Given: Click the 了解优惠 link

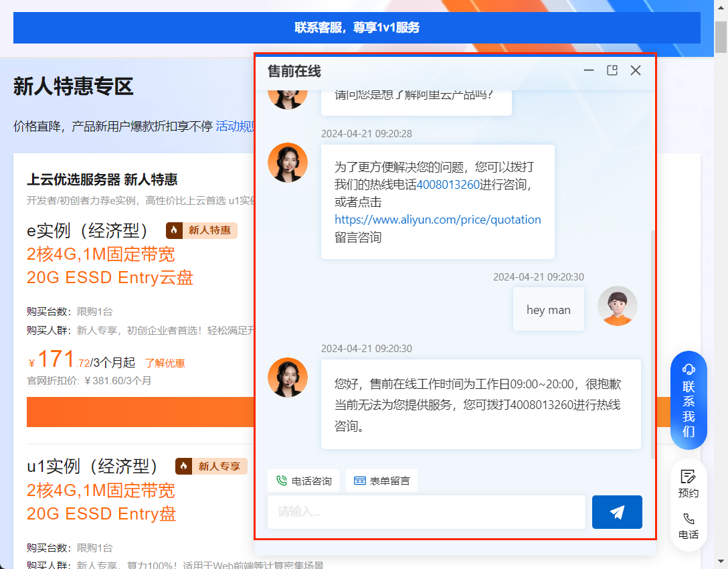Looking at the screenshot, I should pos(165,363).
